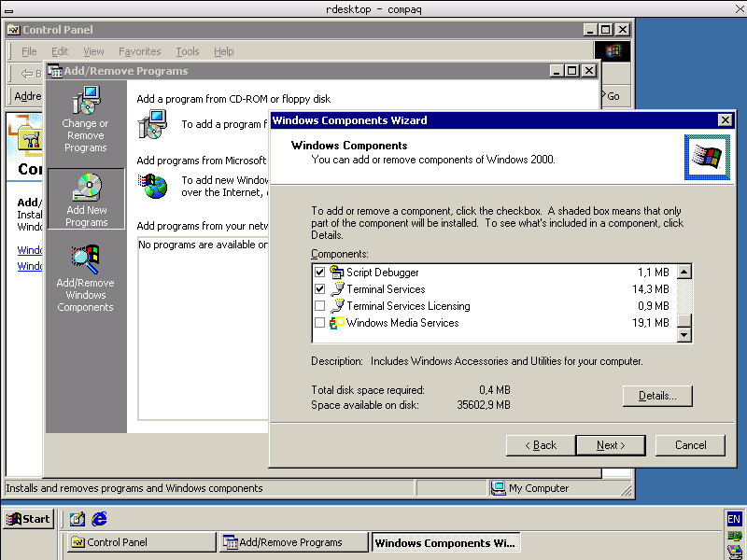This screenshot has height=560, width=747.
Task: Uncheck the Script Debugger checkbox
Action: 319,273
